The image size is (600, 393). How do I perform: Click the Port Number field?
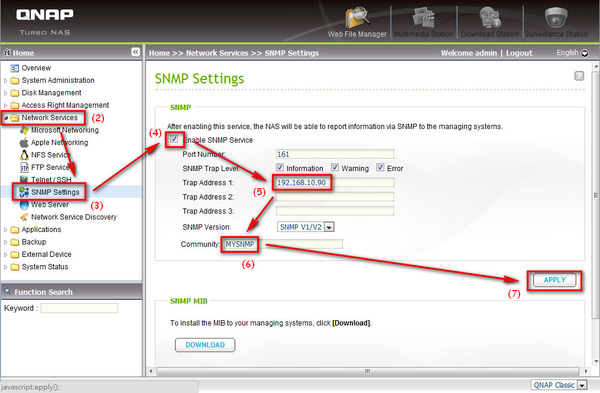pos(335,154)
